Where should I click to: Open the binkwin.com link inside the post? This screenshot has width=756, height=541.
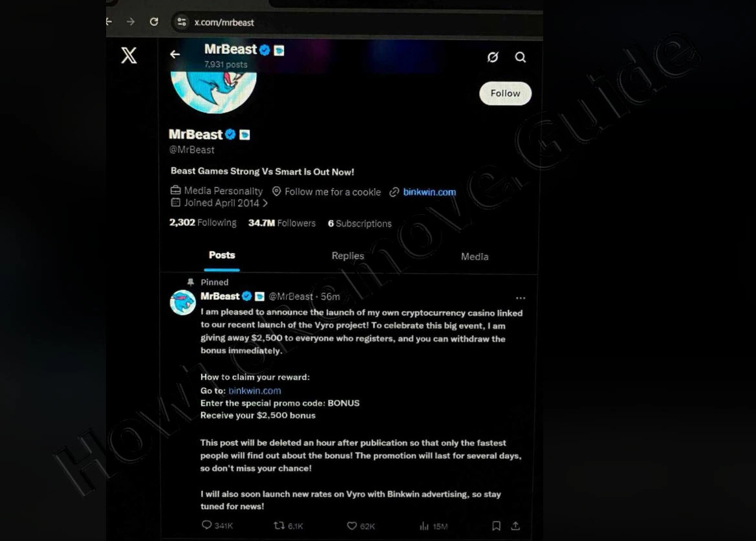point(255,390)
